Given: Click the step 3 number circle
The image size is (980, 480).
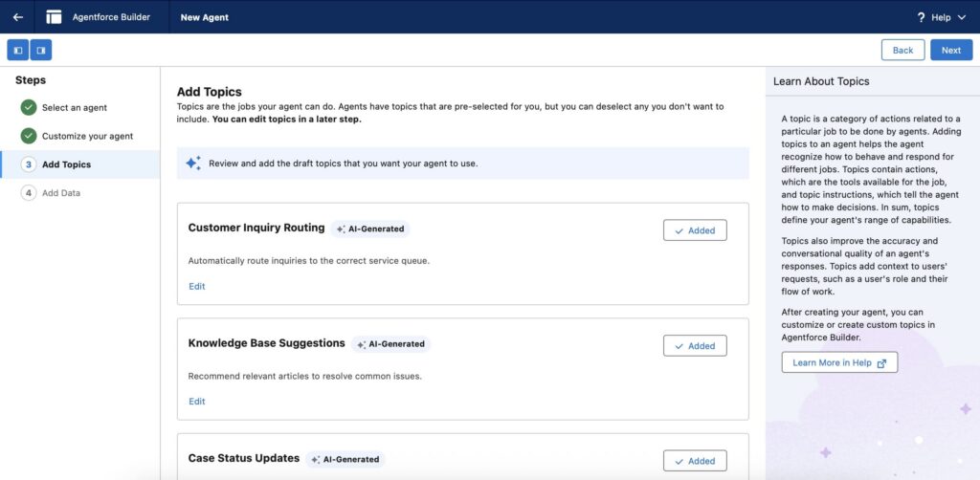Looking at the screenshot, I should point(28,164).
